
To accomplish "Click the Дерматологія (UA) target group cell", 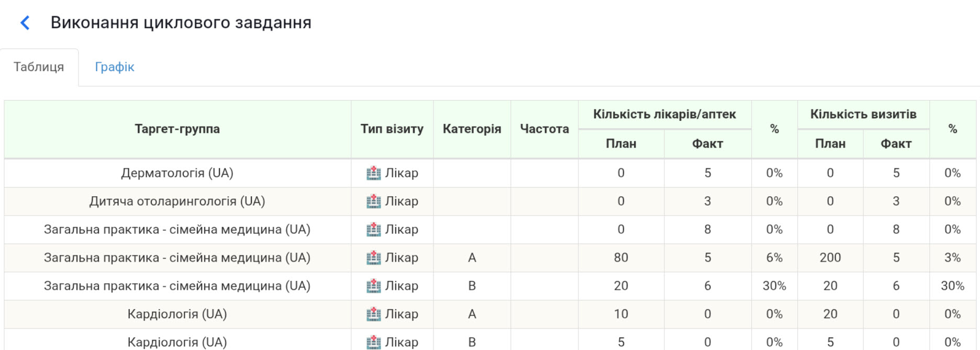I will [x=177, y=173].
